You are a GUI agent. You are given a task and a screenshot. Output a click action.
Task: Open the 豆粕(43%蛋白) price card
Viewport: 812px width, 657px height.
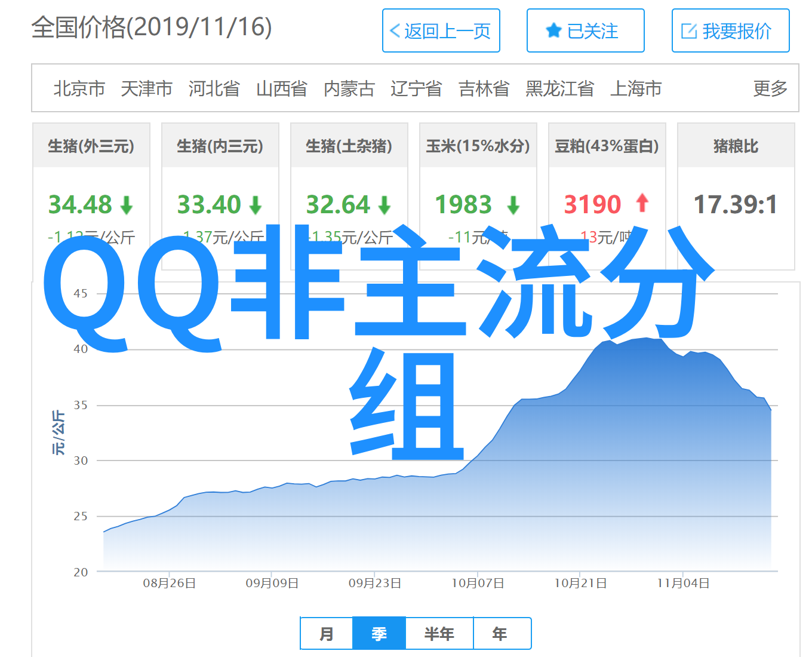607,197
